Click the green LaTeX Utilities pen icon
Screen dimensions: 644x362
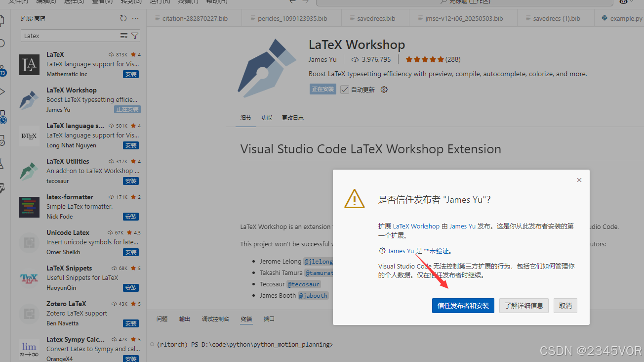29,172
